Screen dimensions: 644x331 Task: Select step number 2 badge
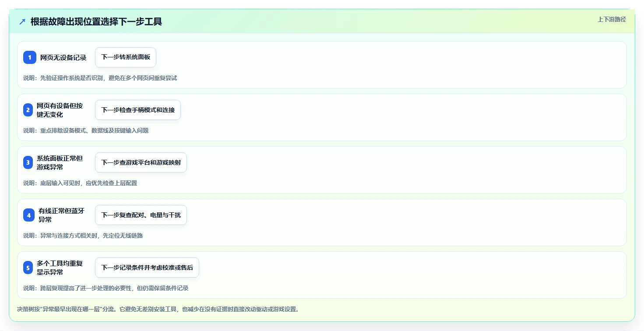(28, 110)
